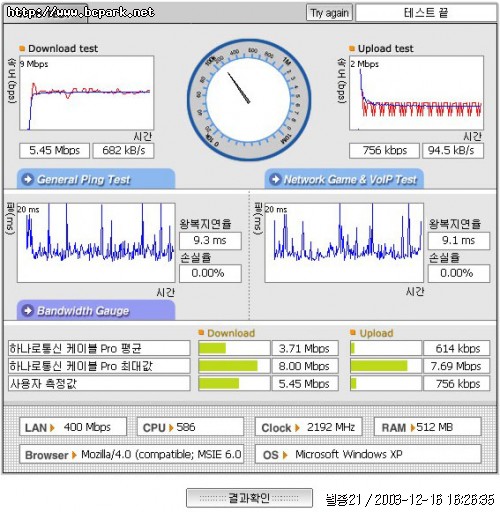Click the Upload test speed graph
Screen dimensions: 500x512
point(416,93)
